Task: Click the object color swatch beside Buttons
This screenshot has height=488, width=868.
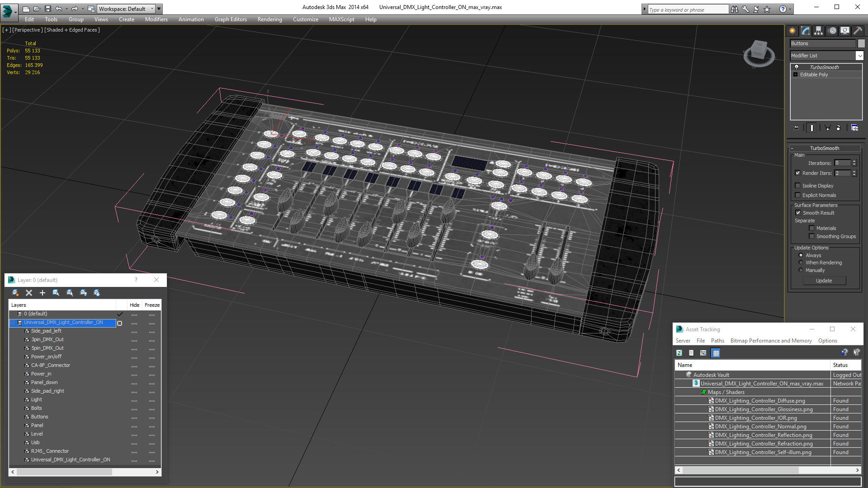Action: click(861, 43)
